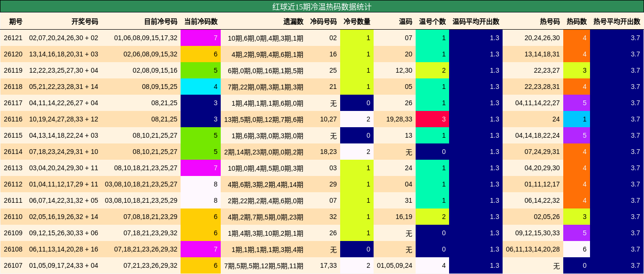Click the 冷码号码 column header
The image size is (644, 274).
(323, 22)
